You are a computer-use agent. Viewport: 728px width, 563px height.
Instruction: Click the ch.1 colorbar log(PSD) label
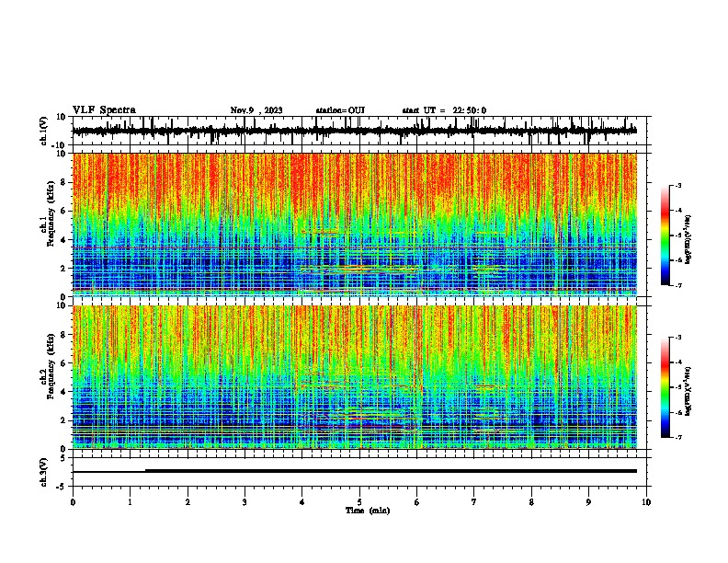coord(688,240)
